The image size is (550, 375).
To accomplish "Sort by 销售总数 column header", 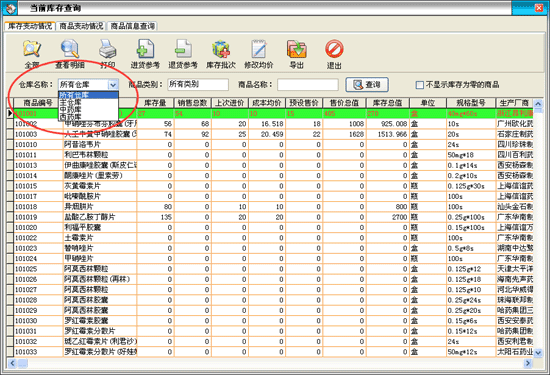I will coord(193,103).
